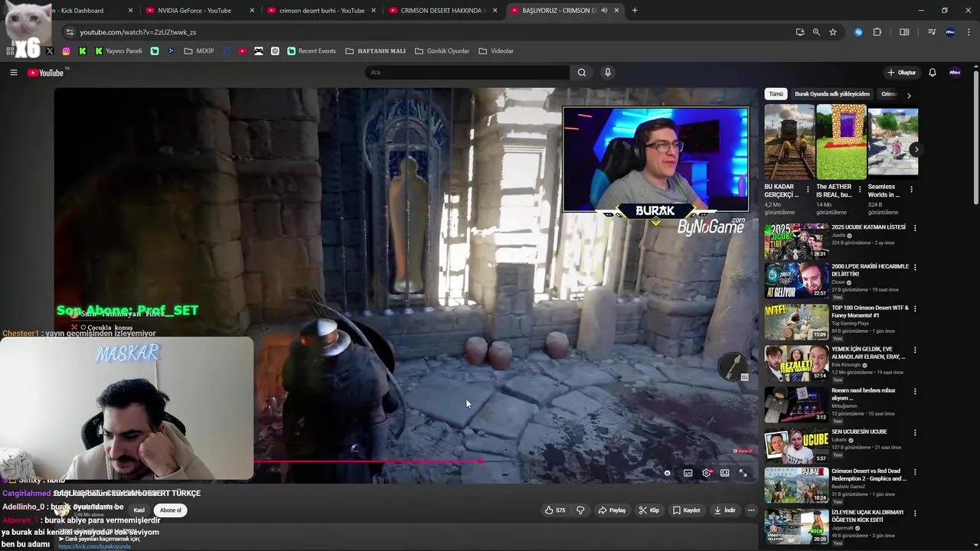The width and height of the screenshot is (980, 551).
Task: Open Chrome reading mode side panel icon
Action: pyautogui.click(x=904, y=32)
